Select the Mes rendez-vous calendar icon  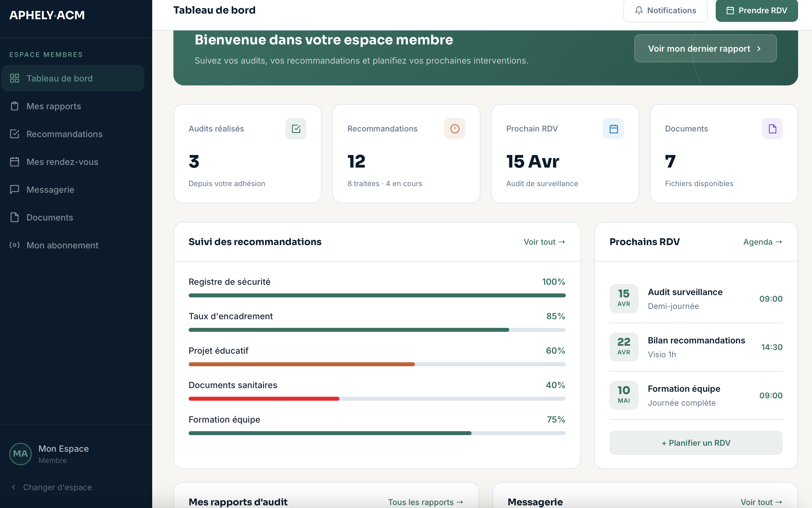coord(15,162)
